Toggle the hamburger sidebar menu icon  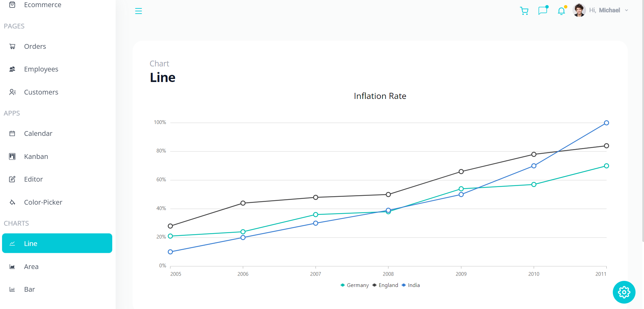[x=138, y=11]
